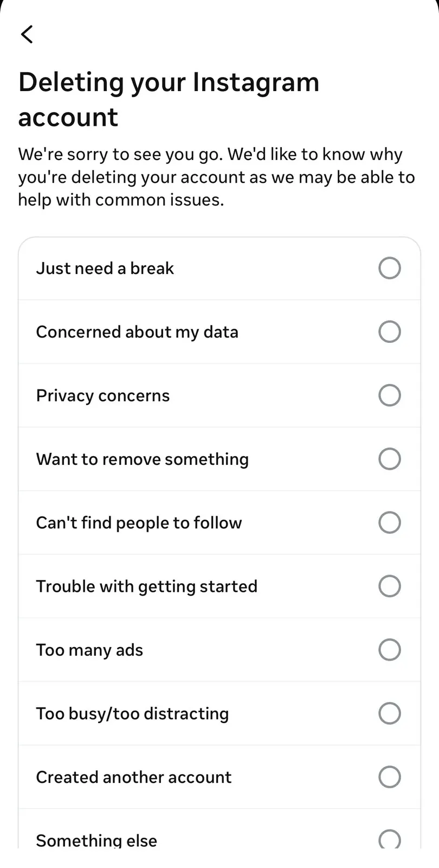Image resolution: width=439 pixels, height=868 pixels.
Task: Choose the "Concerned about my data" radio circle
Action: (x=390, y=331)
